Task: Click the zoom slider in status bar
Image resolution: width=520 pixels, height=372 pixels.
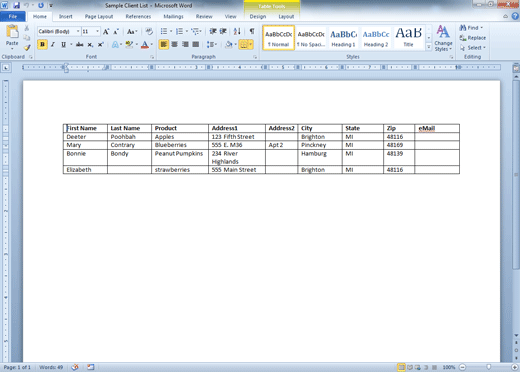Action: click(488, 367)
